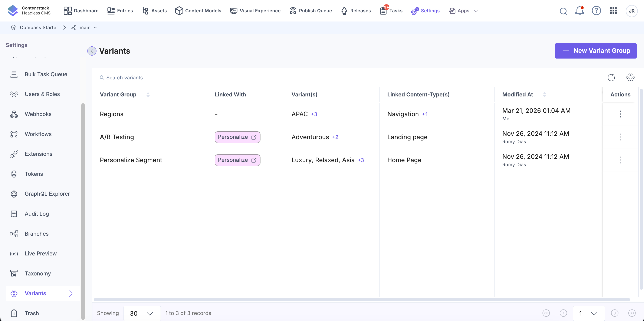The width and height of the screenshot is (644, 321).
Task: Click the New Variant Group button
Action: (595, 51)
